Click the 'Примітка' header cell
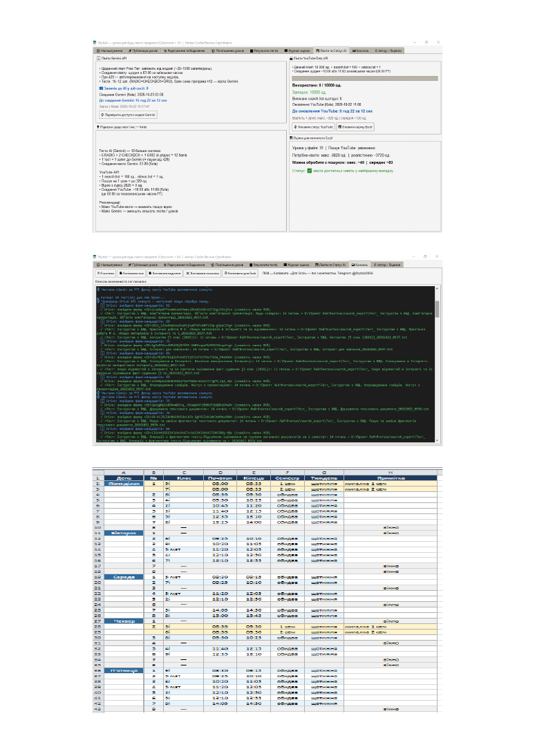 click(x=391, y=478)
